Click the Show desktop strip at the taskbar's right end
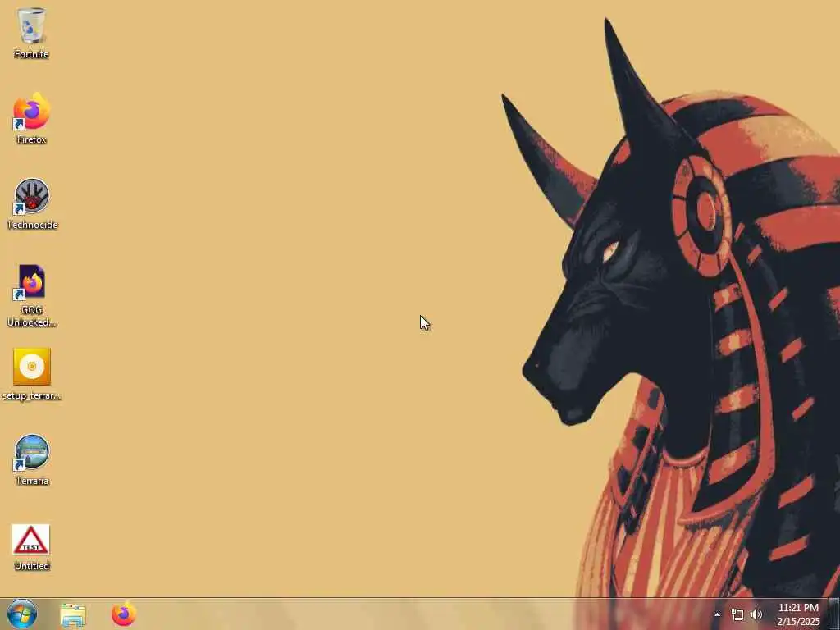 (834, 614)
